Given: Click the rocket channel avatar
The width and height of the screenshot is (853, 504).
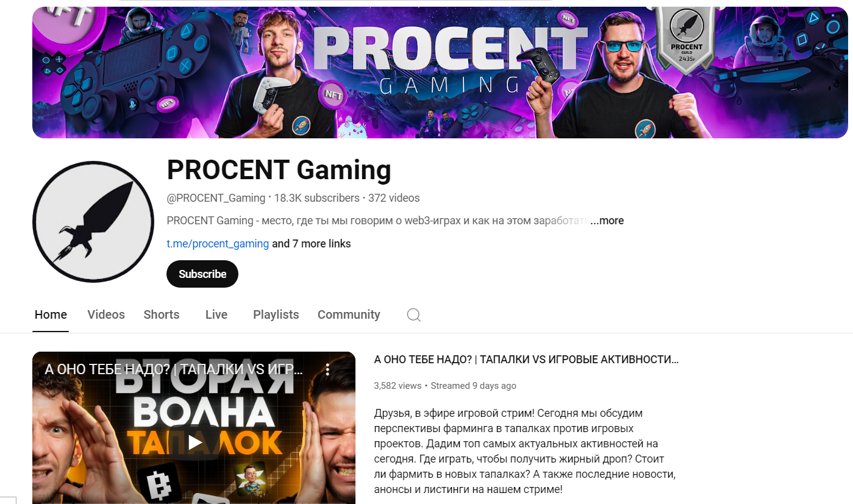Looking at the screenshot, I should click(x=93, y=222).
